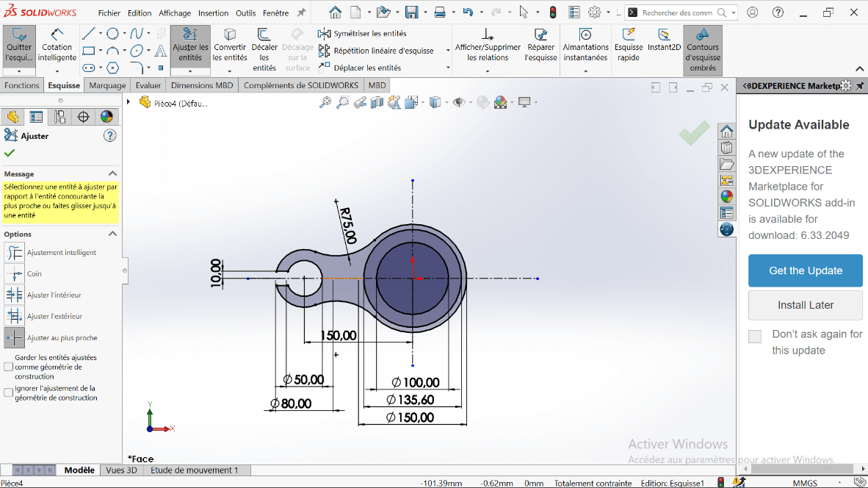Switch to the Evaluer tab
Screen dimensions: 868x488
pos(148,85)
